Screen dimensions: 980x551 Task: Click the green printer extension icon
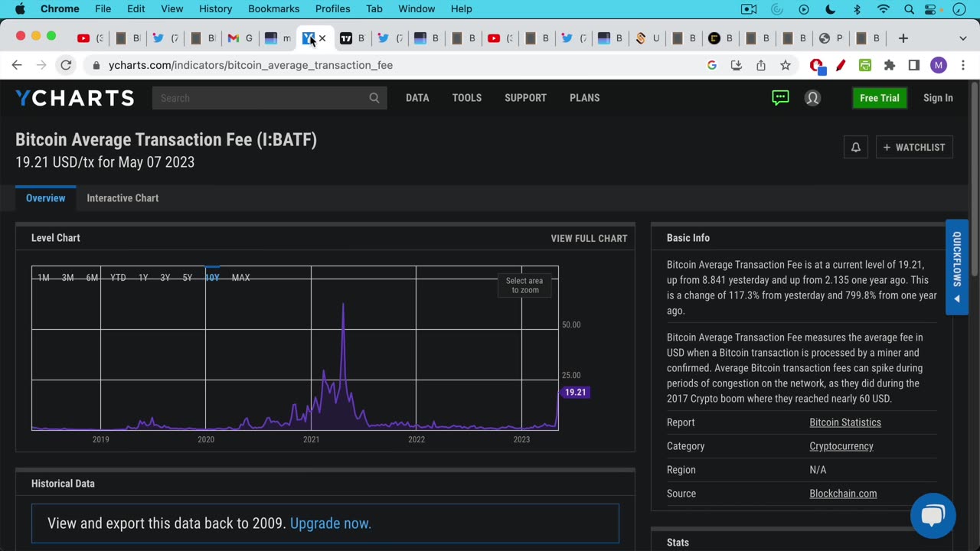(865, 65)
